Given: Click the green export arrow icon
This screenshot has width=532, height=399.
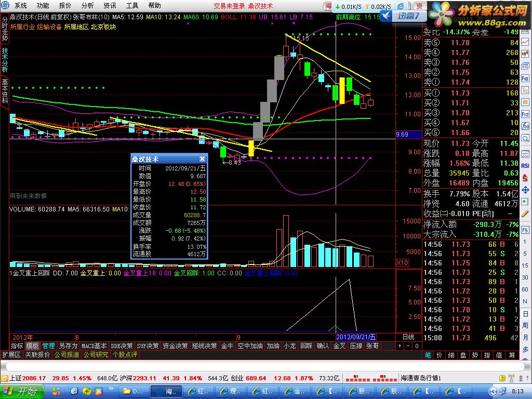Looking at the screenshot, I should [525, 202].
